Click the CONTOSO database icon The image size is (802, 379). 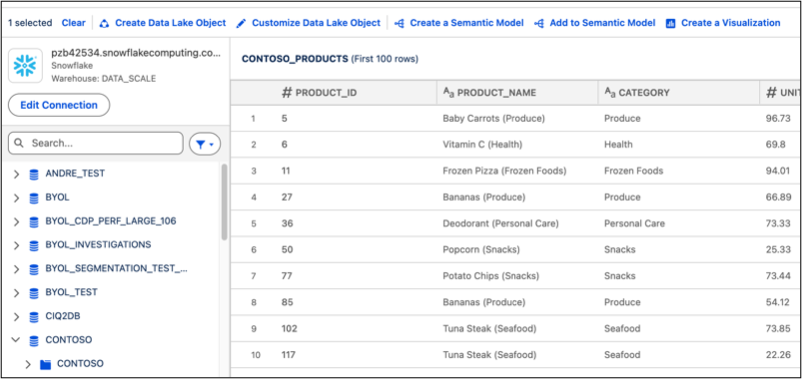(x=34, y=340)
